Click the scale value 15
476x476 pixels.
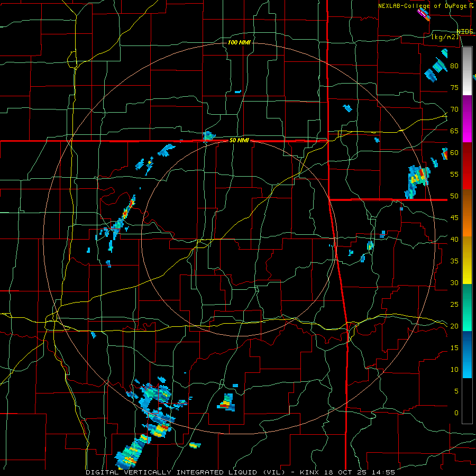pyautogui.click(x=454, y=348)
